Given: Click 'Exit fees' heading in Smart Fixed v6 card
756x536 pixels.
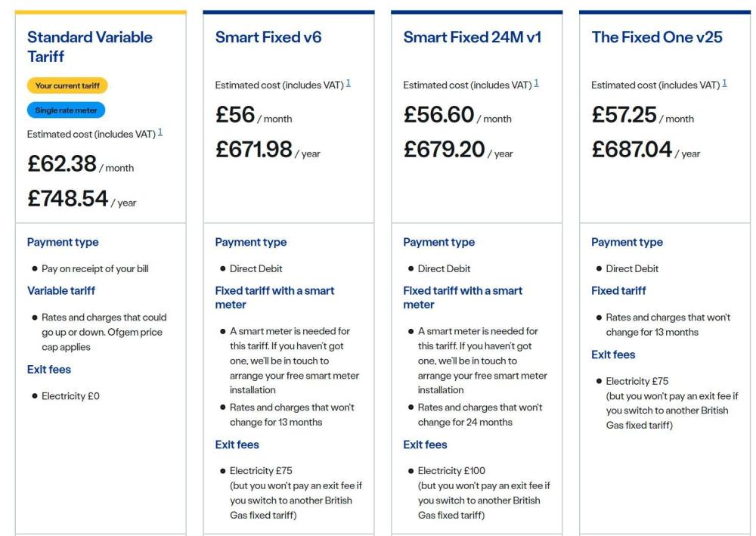Looking at the screenshot, I should point(237,445).
